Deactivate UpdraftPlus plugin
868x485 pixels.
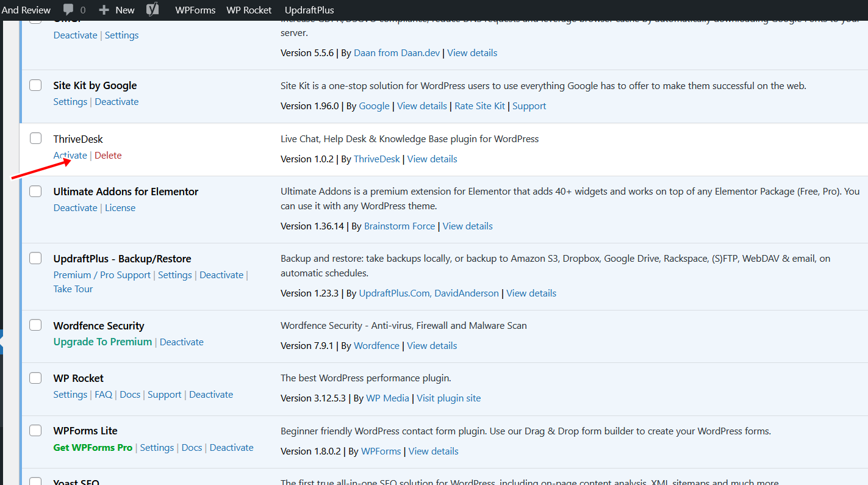(x=221, y=275)
